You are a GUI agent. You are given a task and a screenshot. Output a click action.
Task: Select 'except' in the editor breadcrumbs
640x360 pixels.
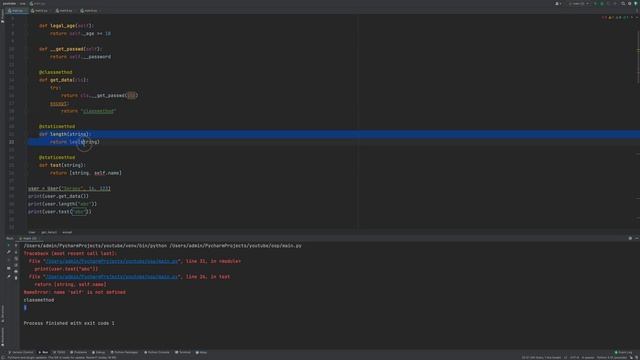click(67, 232)
